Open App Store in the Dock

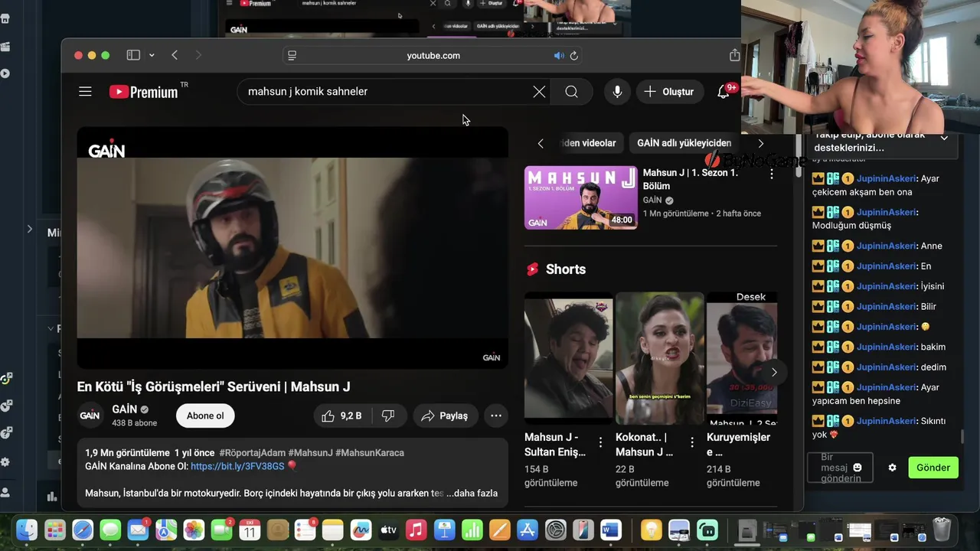(x=527, y=530)
